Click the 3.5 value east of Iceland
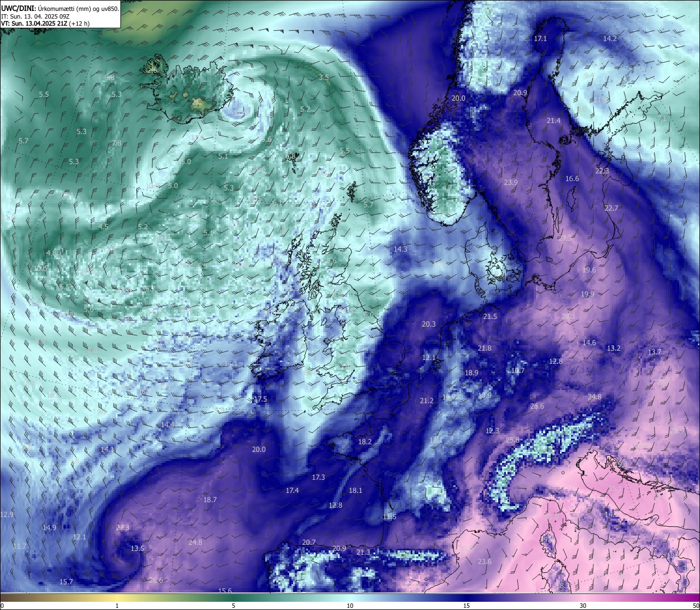 click(324, 78)
